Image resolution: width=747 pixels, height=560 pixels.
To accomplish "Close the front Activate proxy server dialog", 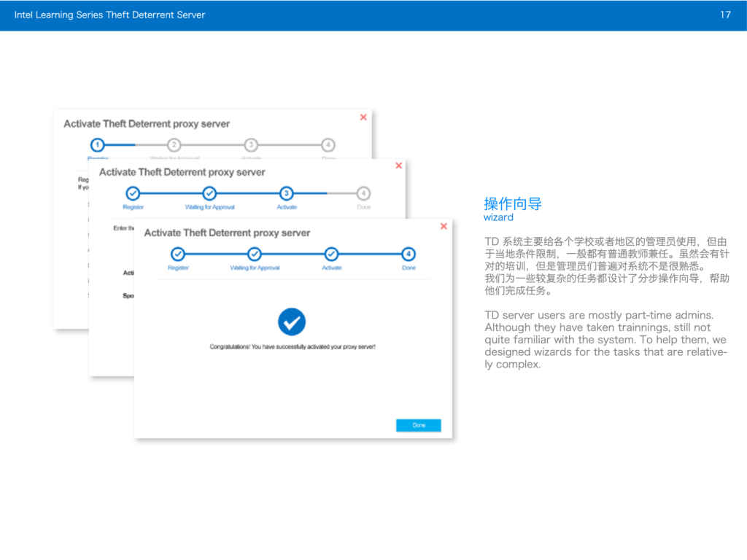I will pos(444,227).
